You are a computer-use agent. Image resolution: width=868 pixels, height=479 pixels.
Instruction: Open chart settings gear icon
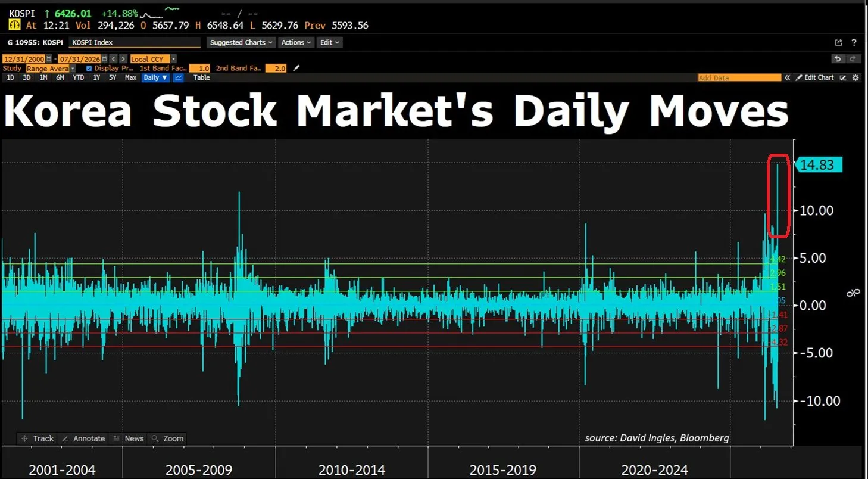[x=856, y=77]
